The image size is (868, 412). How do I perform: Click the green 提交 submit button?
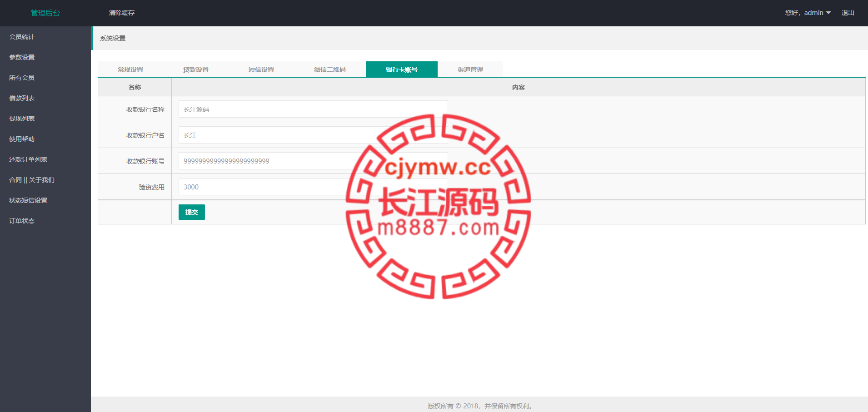click(192, 212)
